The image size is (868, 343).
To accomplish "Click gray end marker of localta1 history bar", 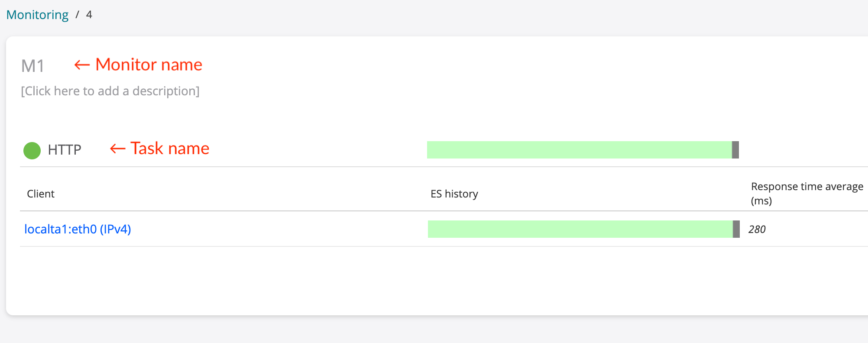I will (x=736, y=229).
